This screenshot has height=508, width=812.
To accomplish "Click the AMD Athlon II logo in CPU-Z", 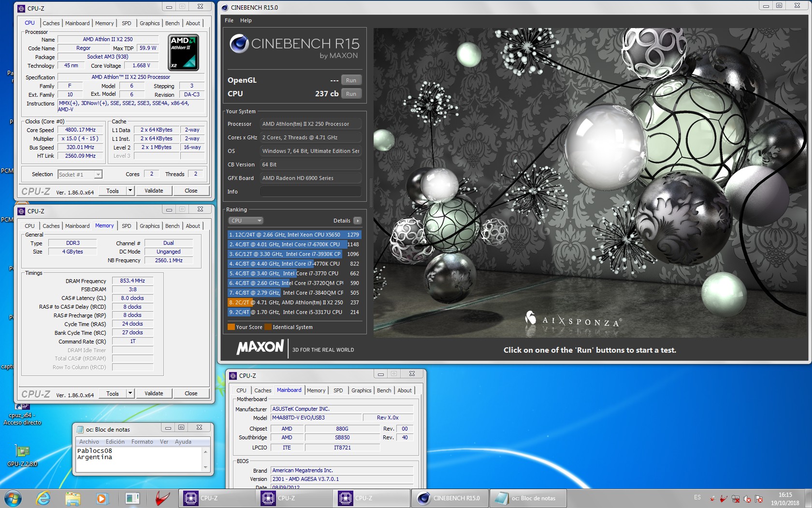I will coord(183,53).
